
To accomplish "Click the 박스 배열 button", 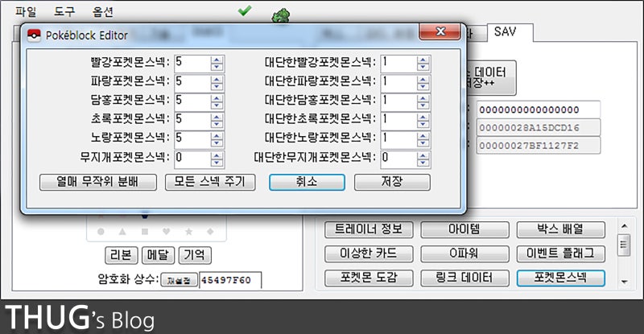I will point(560,229).
